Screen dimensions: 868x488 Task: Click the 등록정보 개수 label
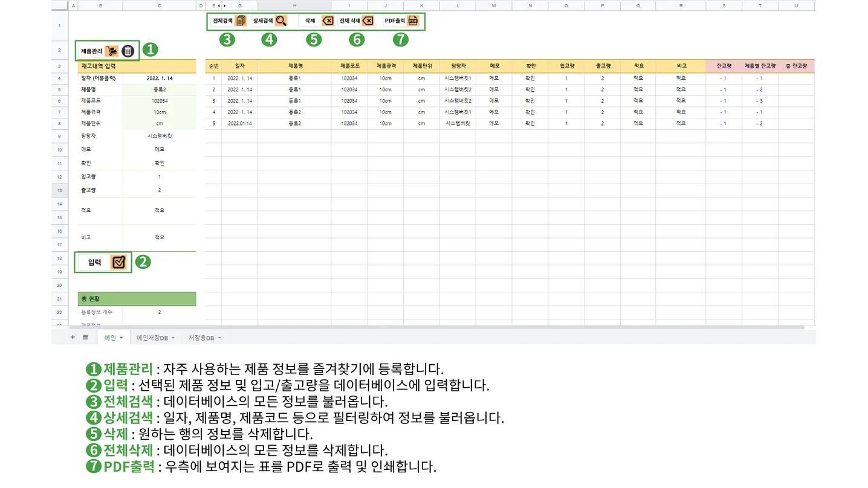97,312
